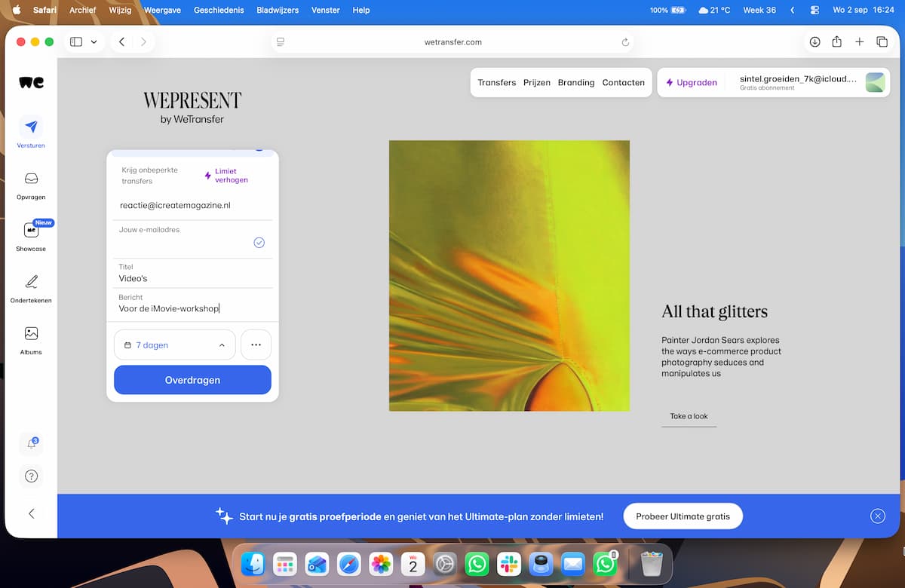This screenshot has width=905, height=588.
Task: Open System Settings from the Dock
Action: coord(445,563)
